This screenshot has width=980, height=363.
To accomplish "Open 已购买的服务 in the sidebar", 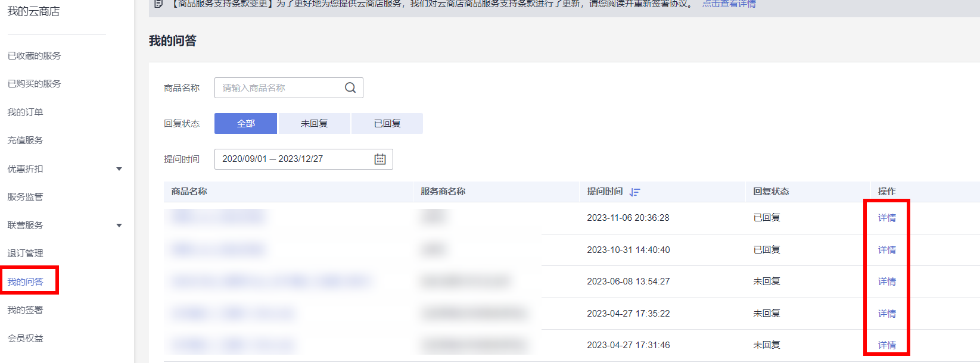I will click(34, 84).
